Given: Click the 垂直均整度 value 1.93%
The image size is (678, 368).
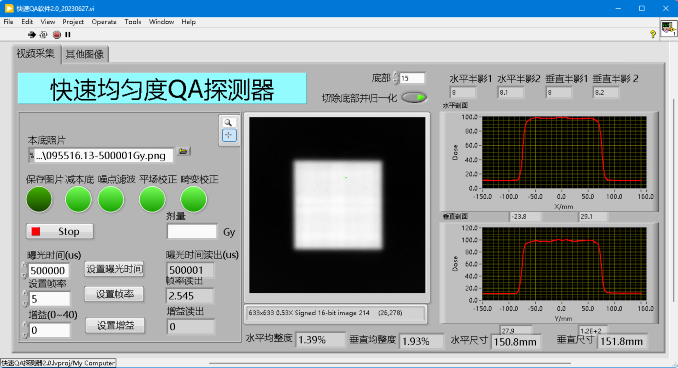Looking at the screenshot, I should [422, 341].
